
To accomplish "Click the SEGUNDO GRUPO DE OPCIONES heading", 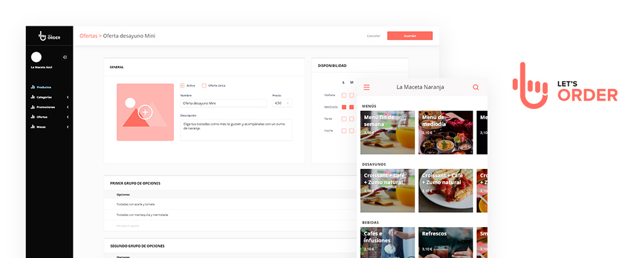I will click(137, 246).
